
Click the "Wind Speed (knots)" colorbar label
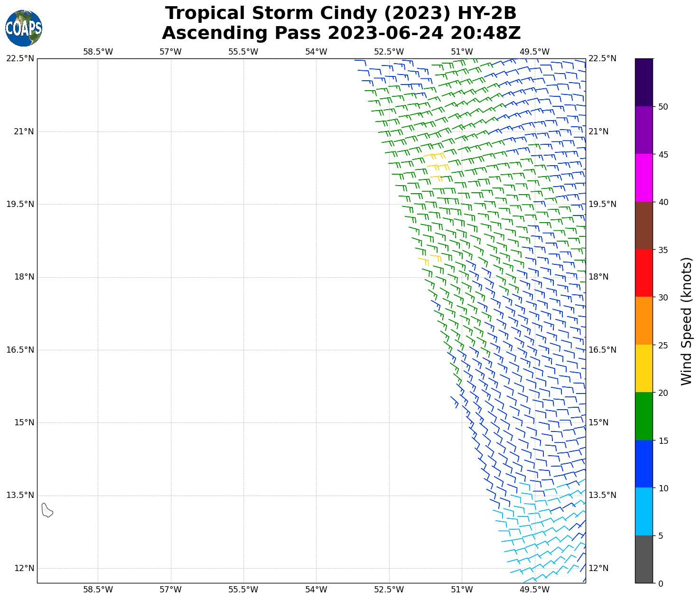[686, 321]
